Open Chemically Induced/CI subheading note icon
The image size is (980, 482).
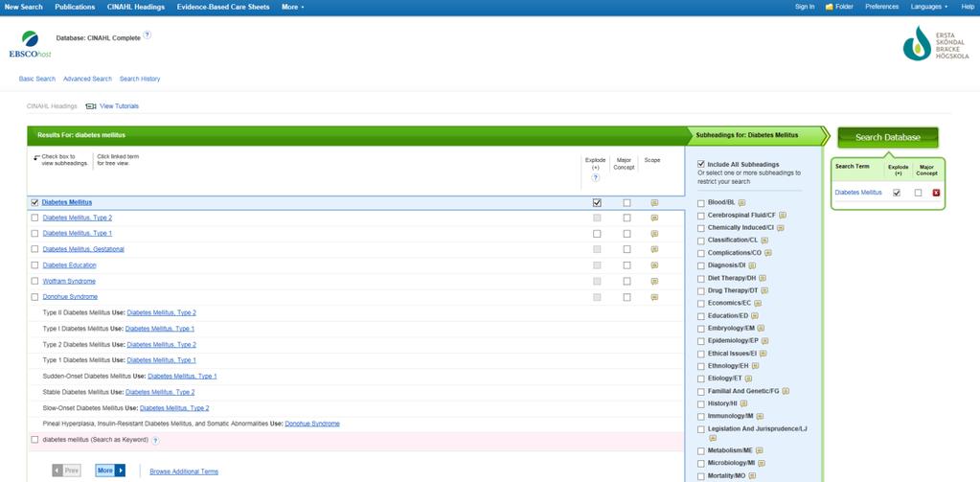coord(781,227)
